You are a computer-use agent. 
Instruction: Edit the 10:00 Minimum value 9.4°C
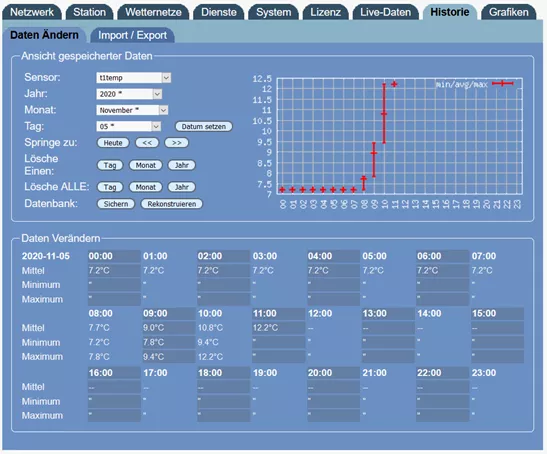(223, 342)
